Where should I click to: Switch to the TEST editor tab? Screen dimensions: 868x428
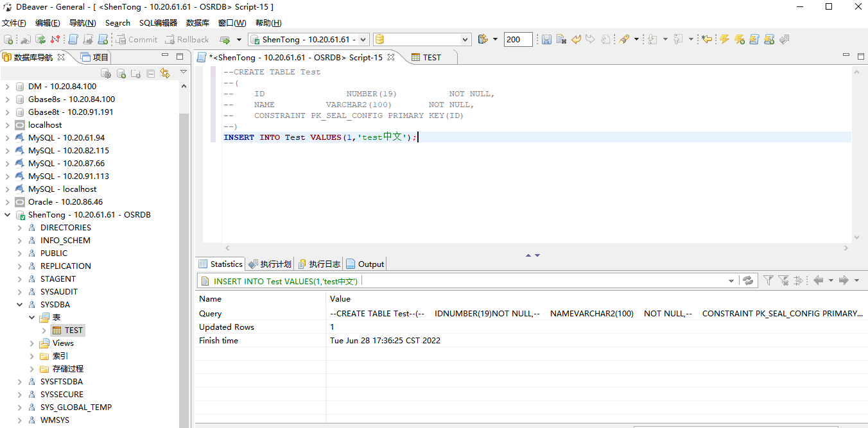click(x=432, y=57)
